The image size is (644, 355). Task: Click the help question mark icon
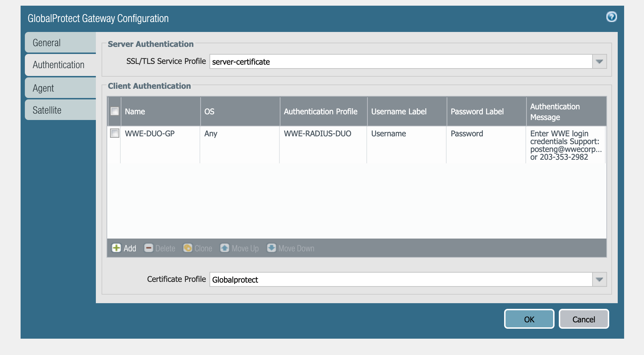click(611, 17)
